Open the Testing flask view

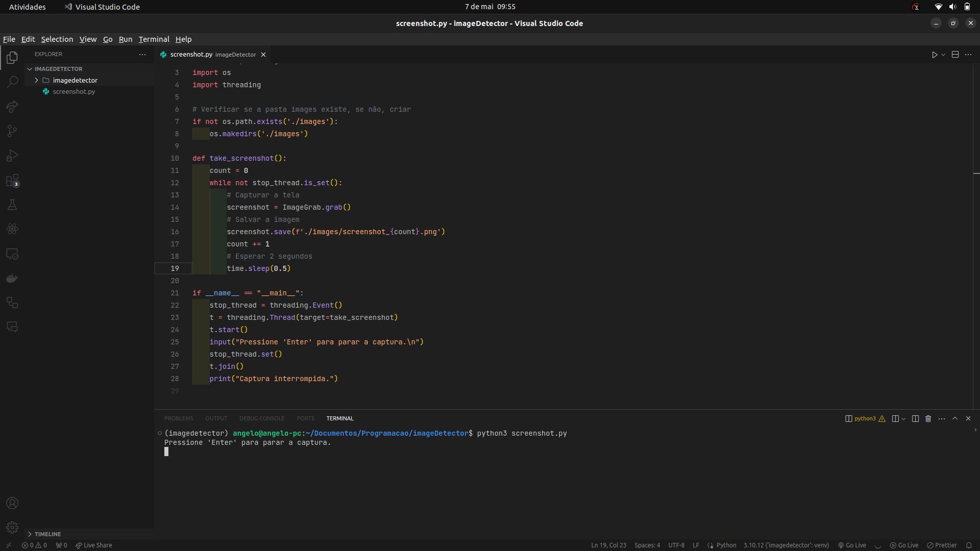pos(12,205)
